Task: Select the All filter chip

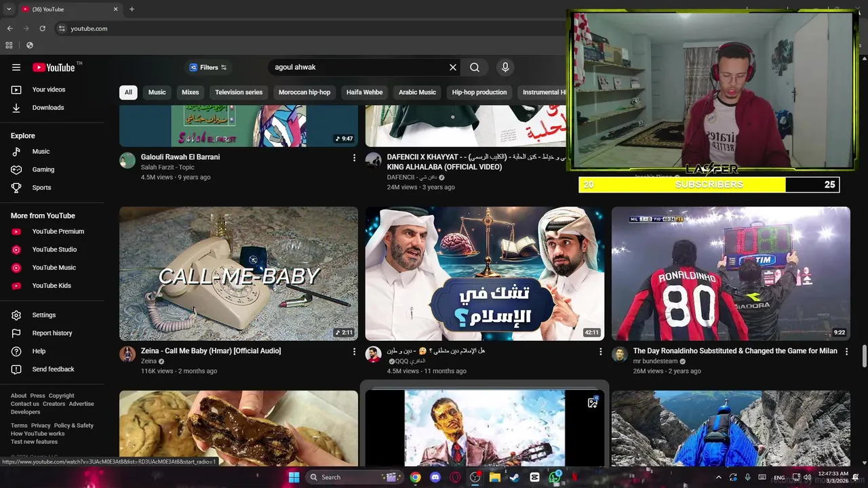Action: click(x=128, y=92)
